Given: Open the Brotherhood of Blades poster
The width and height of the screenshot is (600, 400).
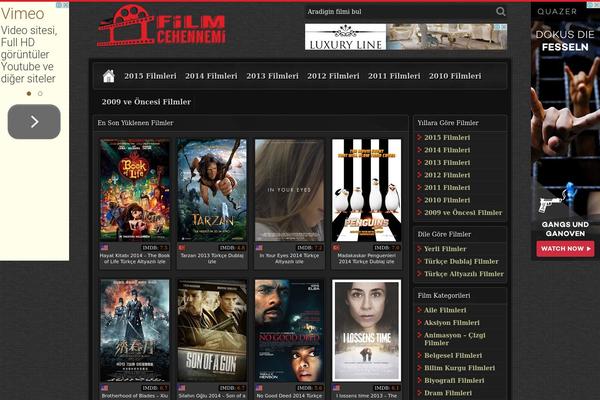Looking at the screenshot, I should 135,330.
